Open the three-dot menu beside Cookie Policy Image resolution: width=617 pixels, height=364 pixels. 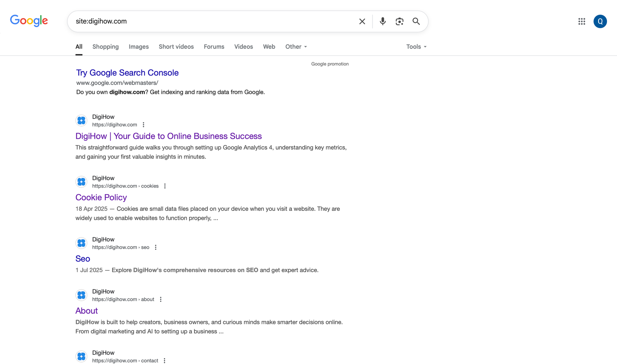tap(165, 186)
